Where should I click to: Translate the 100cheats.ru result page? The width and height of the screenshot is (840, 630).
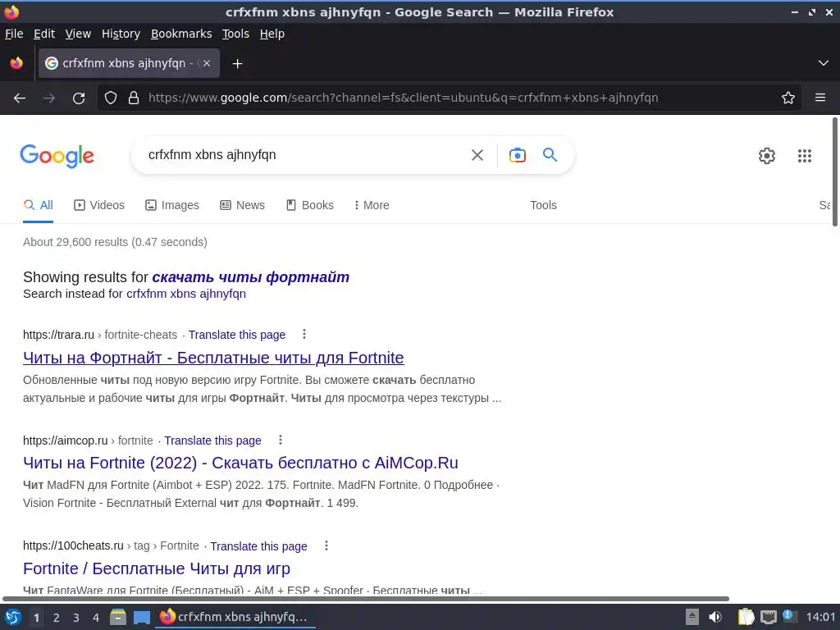click(x=258, y=546)
